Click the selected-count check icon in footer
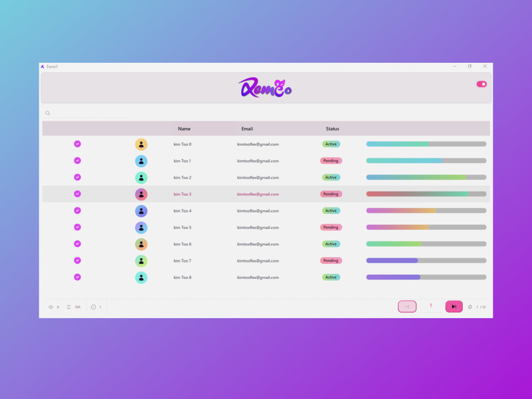The image size is (532, 399). (93, 307)
